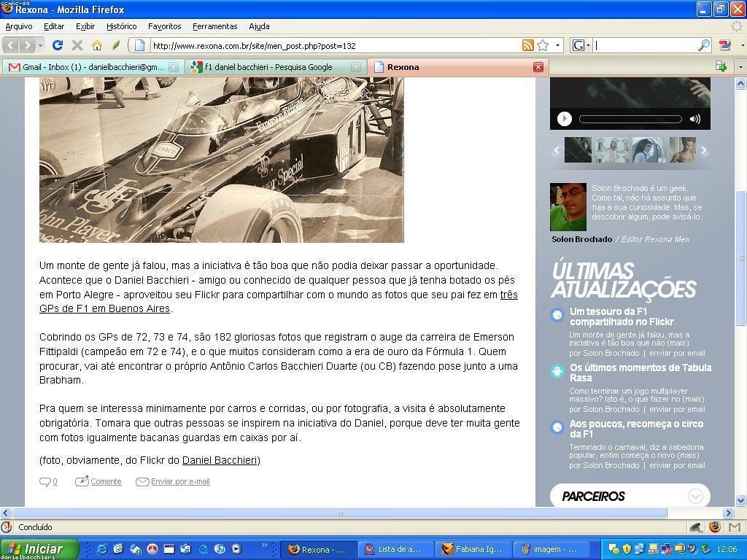The height and width of the screenshot is (560, 747).
Task: Click into the URL address field
Action: (x=336, y=46)
